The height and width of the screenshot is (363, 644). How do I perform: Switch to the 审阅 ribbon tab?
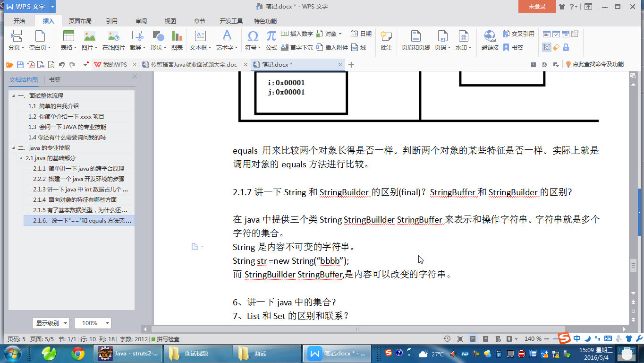point(141,21)
